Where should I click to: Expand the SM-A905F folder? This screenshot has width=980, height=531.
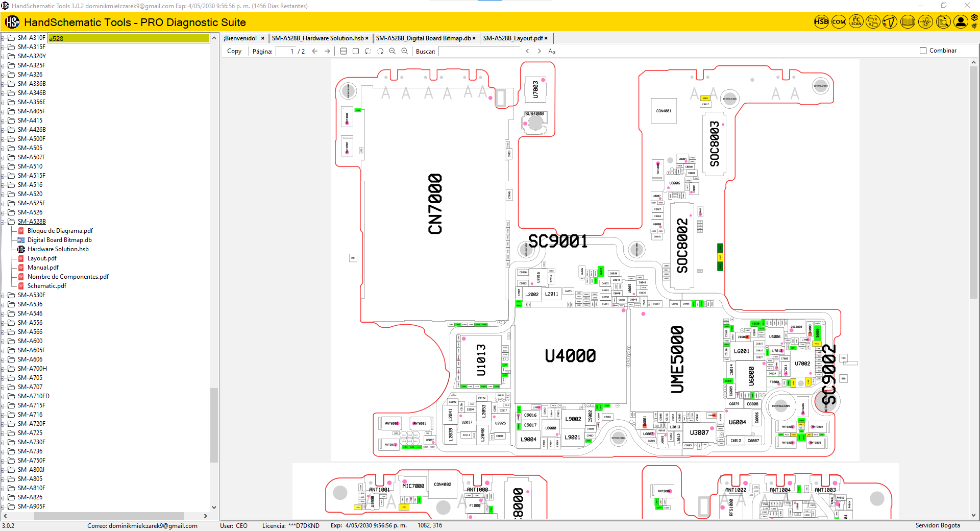(3, 506)
